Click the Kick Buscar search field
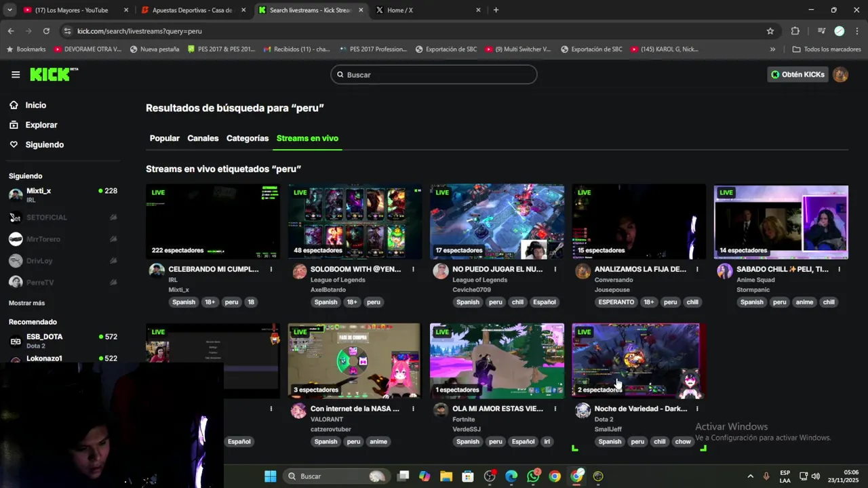Image resolution: width=868 pixels, height=488 pixels. (434, 75)
